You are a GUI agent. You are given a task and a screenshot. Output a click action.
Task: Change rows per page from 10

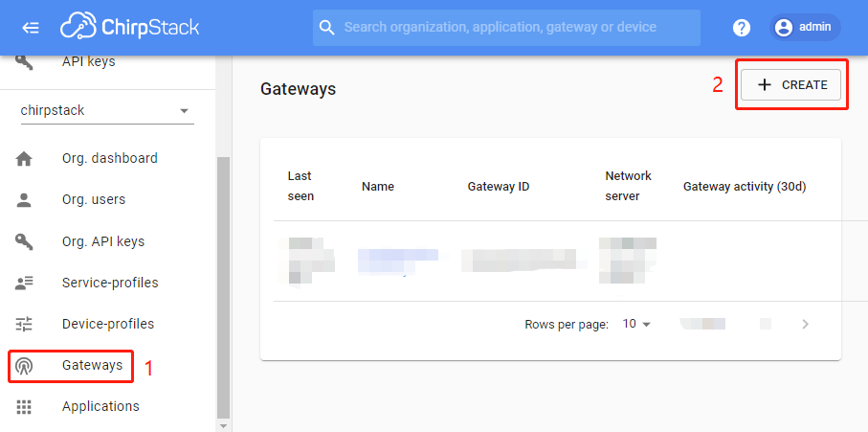[636, 324]
